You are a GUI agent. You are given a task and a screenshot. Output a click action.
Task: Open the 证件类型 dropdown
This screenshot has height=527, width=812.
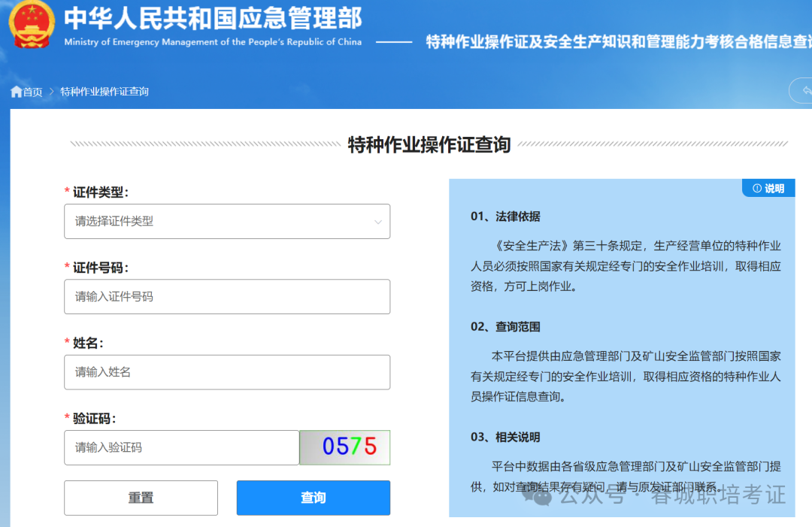pyautogui.click(x=227, y=221)
